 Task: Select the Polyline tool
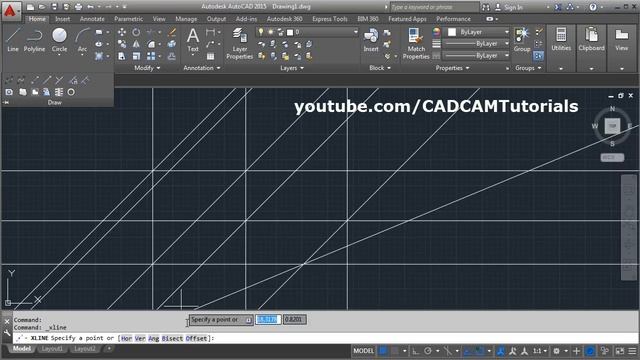click(34, 40)
